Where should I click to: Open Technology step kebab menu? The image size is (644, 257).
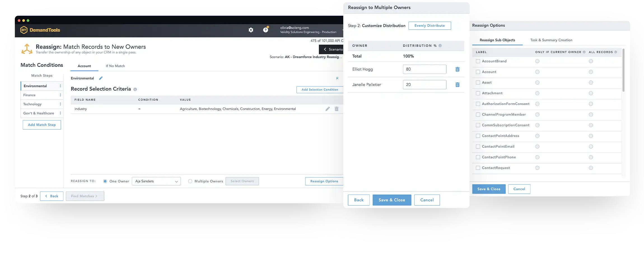point(60,104)
